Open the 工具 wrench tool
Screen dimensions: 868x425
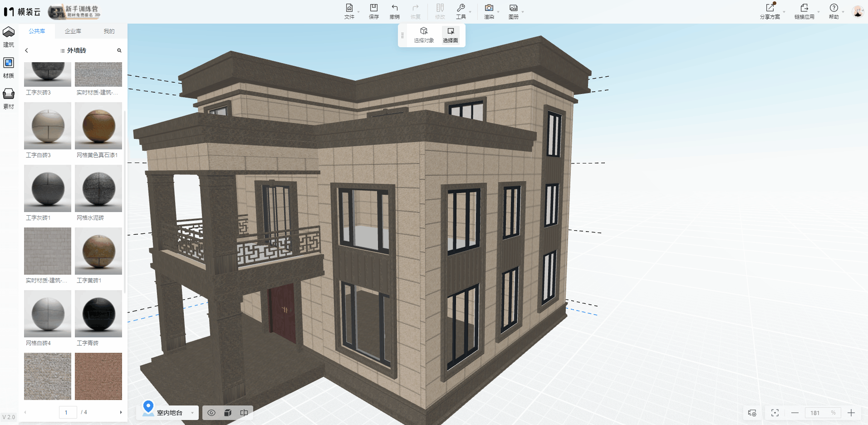(461, 11)
